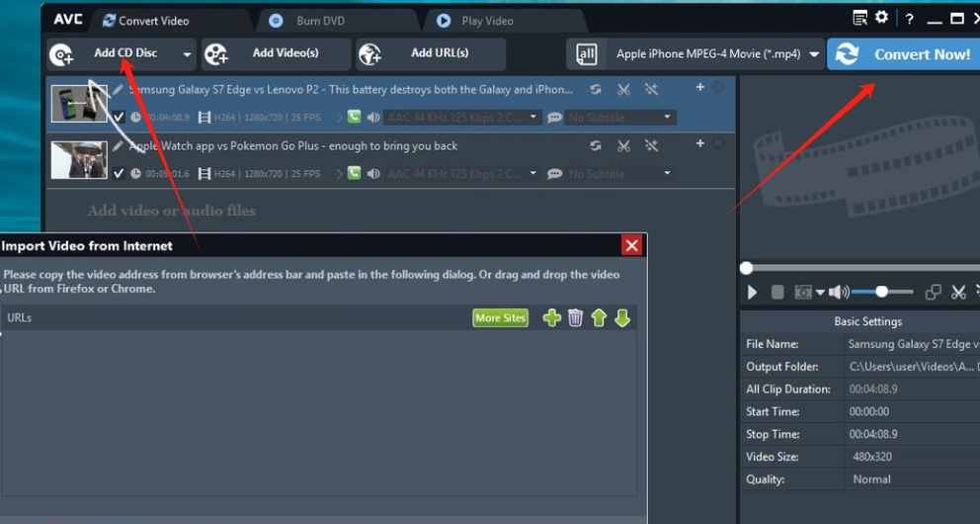Viewport: 980px width, 524px height.
Task: Click the stop button in preview player
Action: point(777,292)
